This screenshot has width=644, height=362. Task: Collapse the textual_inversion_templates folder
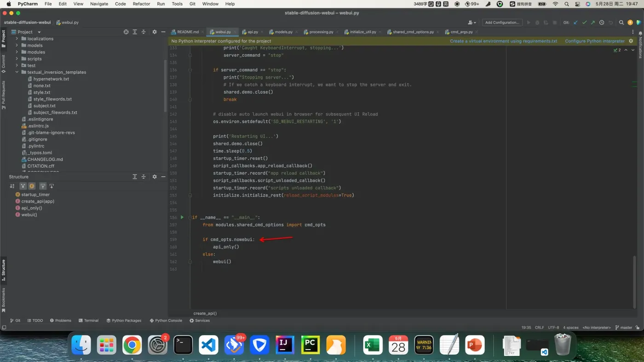(x=17, y=72)
